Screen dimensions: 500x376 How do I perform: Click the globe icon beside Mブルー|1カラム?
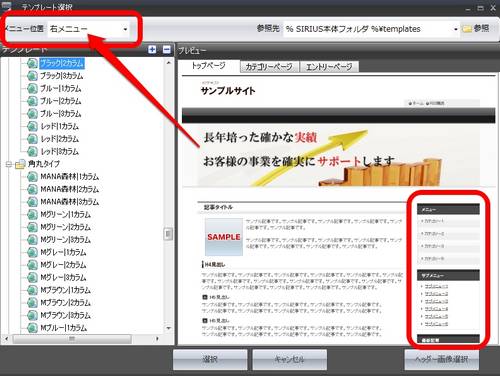(x=32, y=328)
